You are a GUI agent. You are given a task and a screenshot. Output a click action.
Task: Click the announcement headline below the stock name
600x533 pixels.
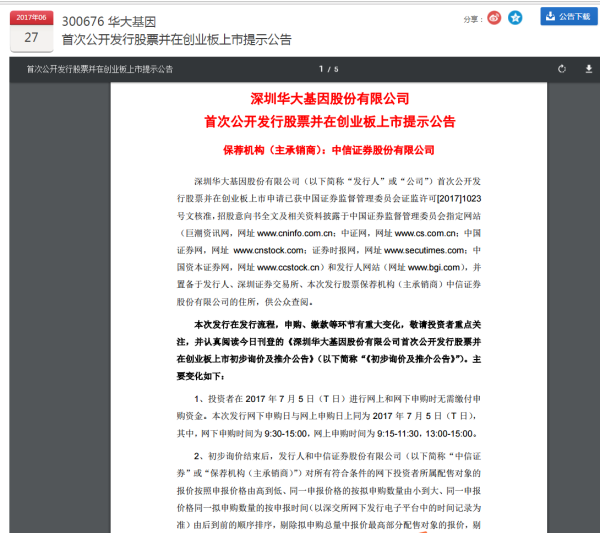point(177,40)
